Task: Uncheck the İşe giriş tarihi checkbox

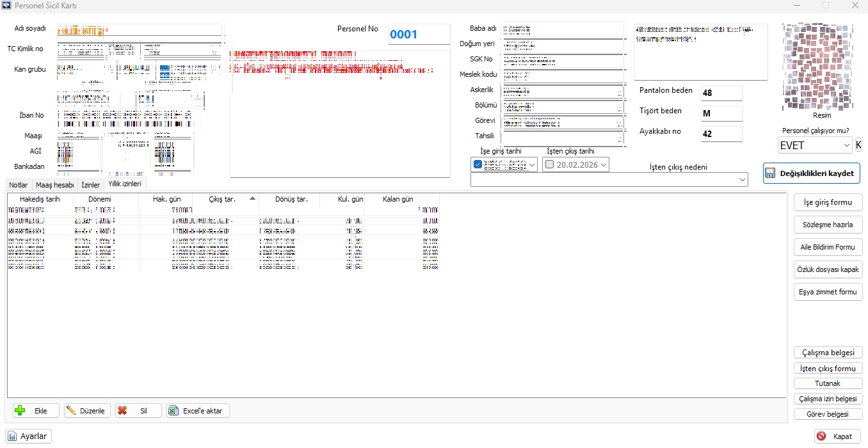Action: coord(478,164)
